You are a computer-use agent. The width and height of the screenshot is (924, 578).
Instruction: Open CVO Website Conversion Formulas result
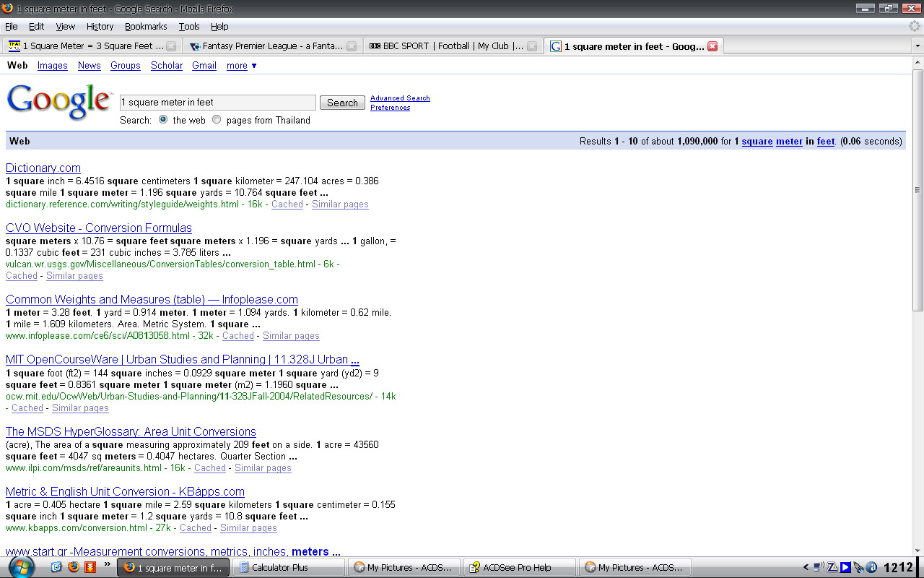(x=99, y=228)
